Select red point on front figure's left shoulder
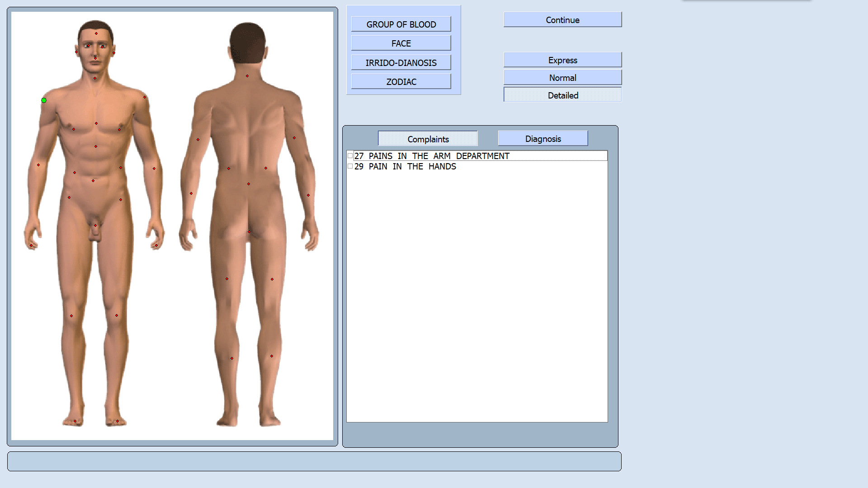The height and width of the screenshot is (488, 868). coord(145,97)
